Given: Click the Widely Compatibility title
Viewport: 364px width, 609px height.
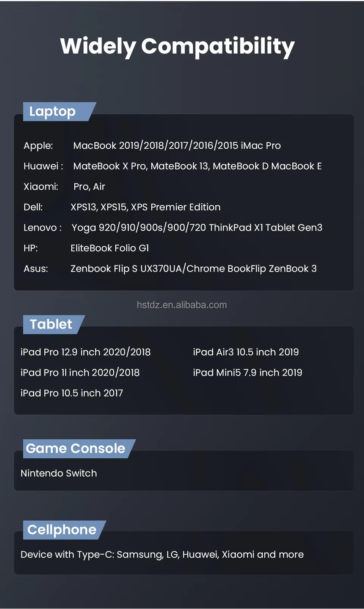Looking at the screenshot, I should [177, 46].
